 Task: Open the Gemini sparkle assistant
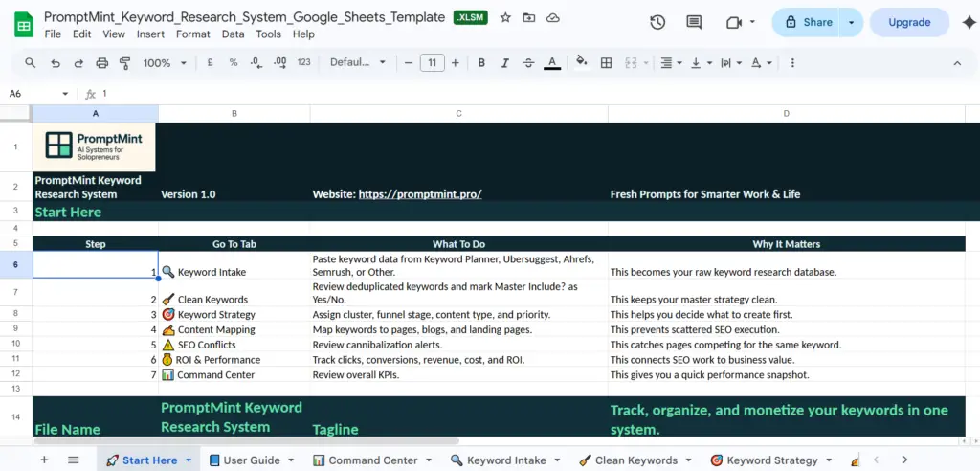967,23
